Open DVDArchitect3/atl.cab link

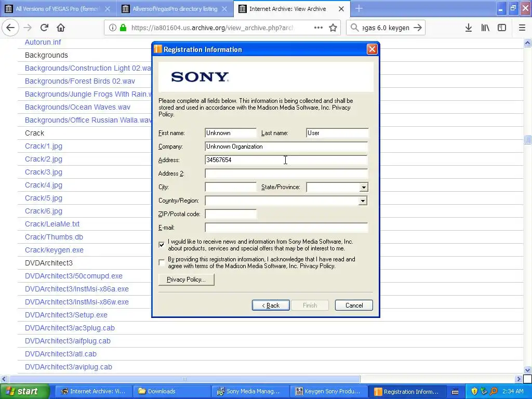[x=60, y=354]
